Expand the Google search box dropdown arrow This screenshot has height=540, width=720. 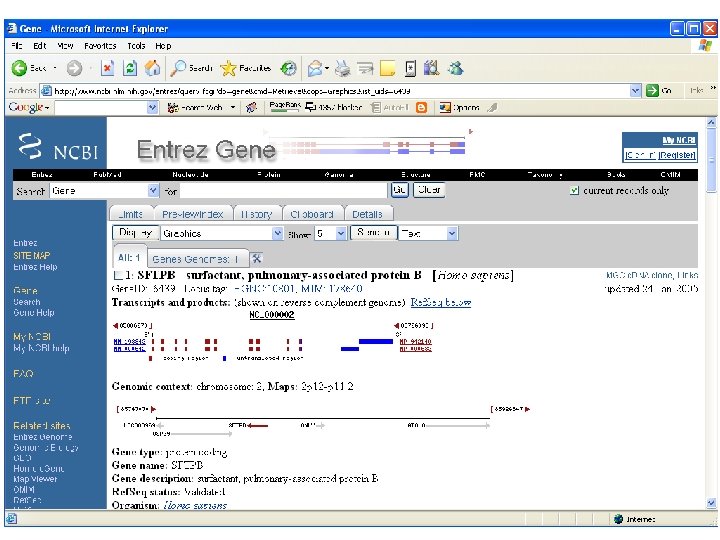tap(152, 107)
